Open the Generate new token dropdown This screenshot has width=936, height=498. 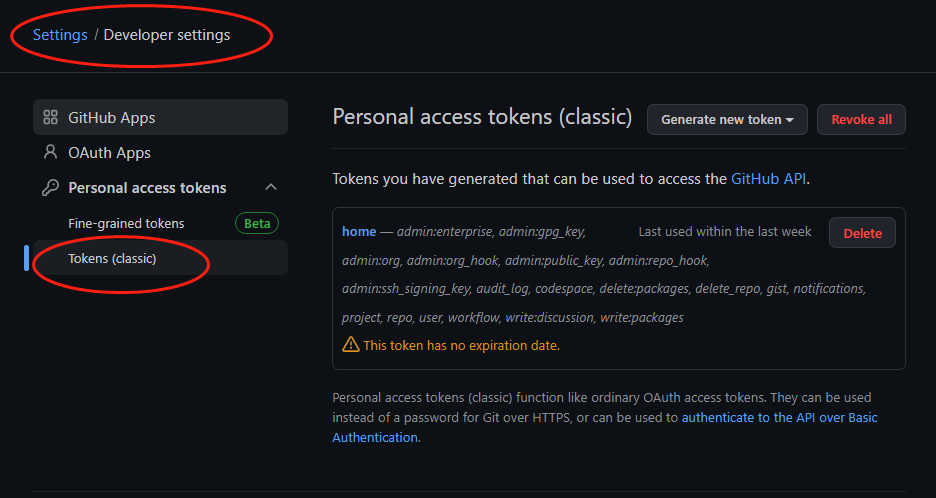click(727, 119)
